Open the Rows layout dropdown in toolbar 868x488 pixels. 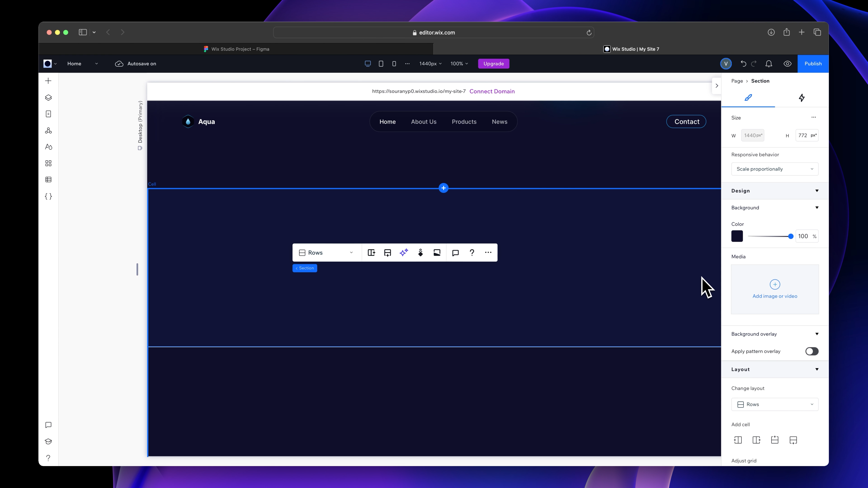pyautogui.click(x=325, y=252)
